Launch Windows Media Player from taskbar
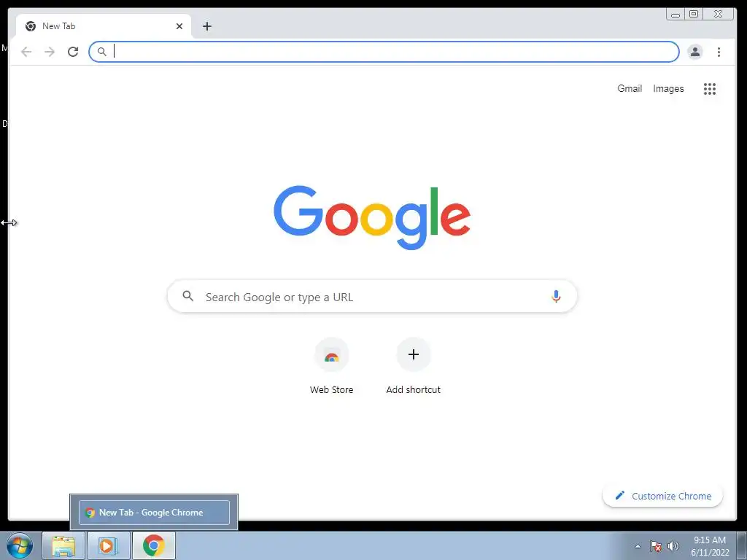 (108, 545)
